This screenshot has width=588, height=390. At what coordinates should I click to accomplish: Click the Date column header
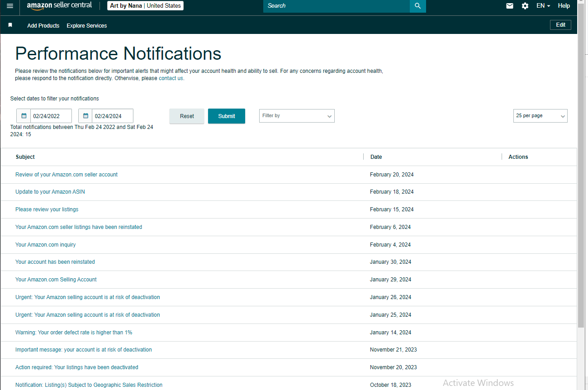click(376, 157)
